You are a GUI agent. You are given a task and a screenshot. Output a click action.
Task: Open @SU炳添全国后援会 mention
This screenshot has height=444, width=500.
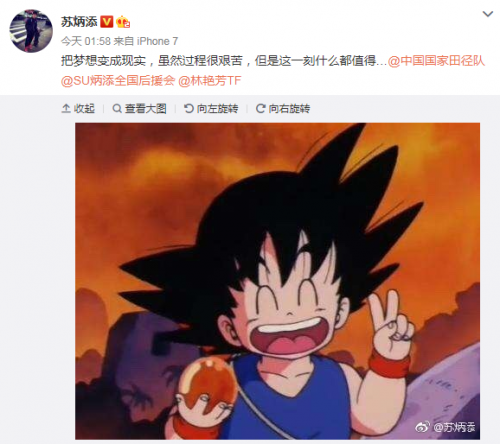pyautogui.click(x=118, y=81)
